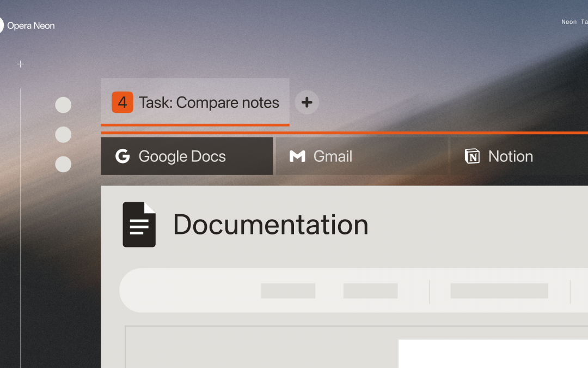Image resolution: width=588 pixels, height=368 pixels.
Task: Click the small plus icon in left sidebar
Action: pyautogui.click(x=20, y=64)
